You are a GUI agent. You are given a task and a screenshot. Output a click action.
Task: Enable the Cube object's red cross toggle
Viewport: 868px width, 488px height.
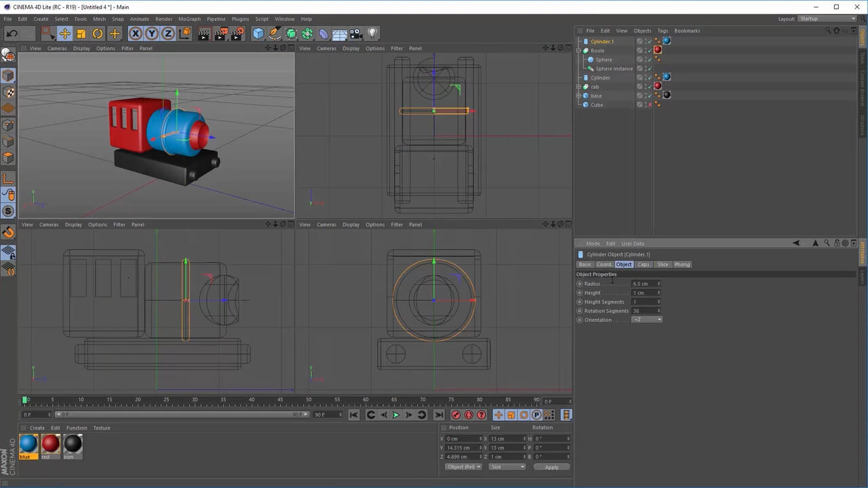[650, 105]
